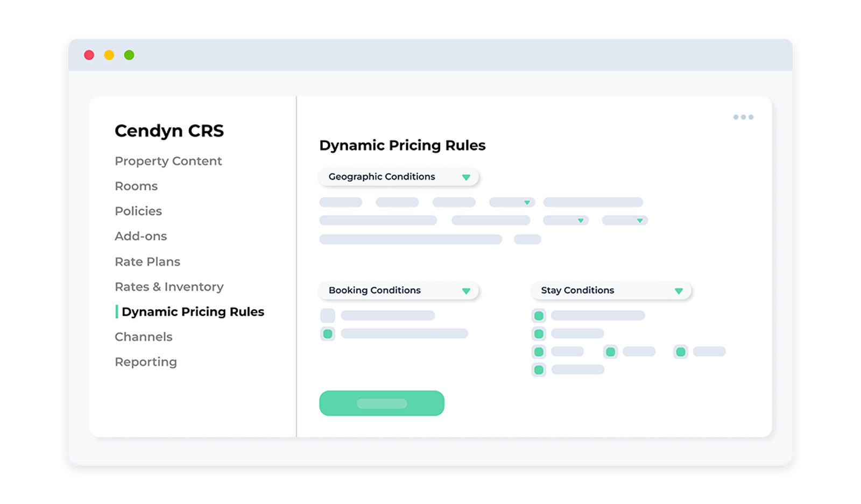The height and width of the screenshot is (504, 861).
Task: Open Rates & Inventory section
Action: coord(169,287)
